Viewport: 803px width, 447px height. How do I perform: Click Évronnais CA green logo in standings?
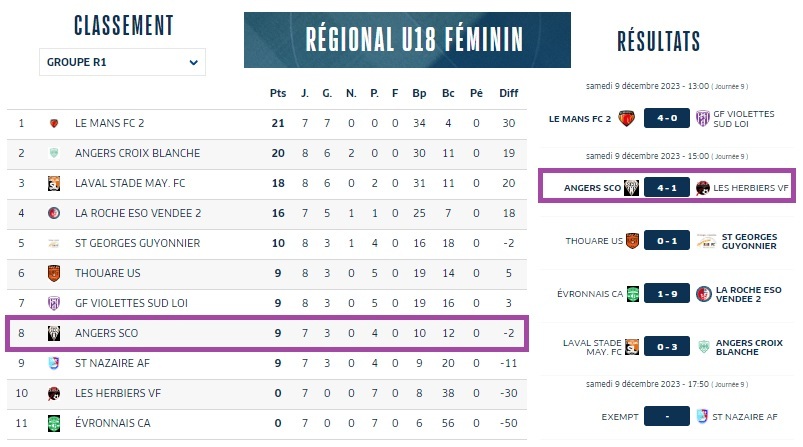tap(54, 423)
